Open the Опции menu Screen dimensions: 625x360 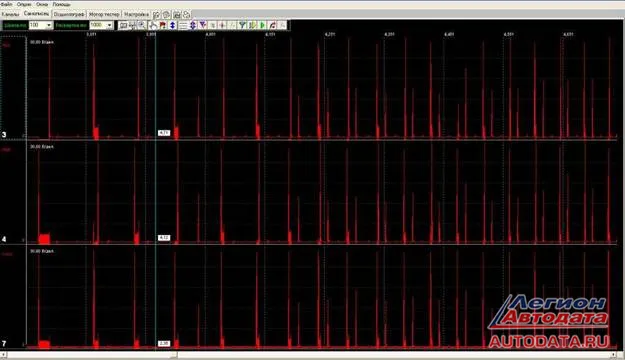[24, 4]
